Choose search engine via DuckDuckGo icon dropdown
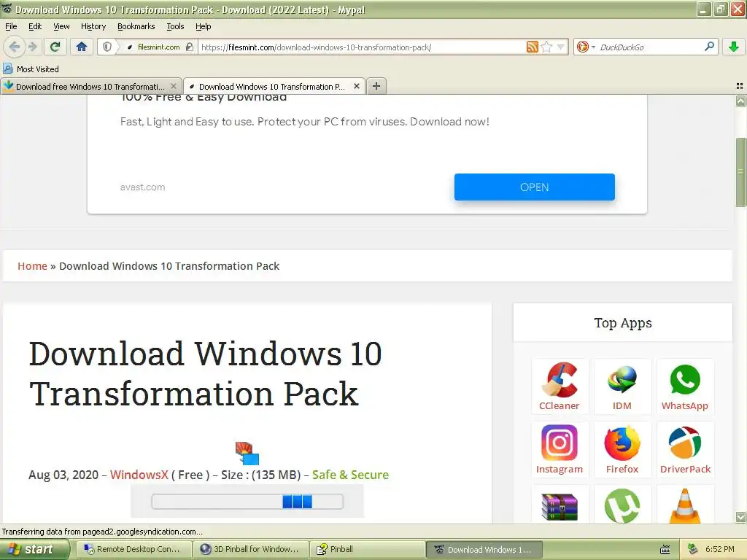Image resolution: width=747 pixels, height=560 pixels. [586, 47]
